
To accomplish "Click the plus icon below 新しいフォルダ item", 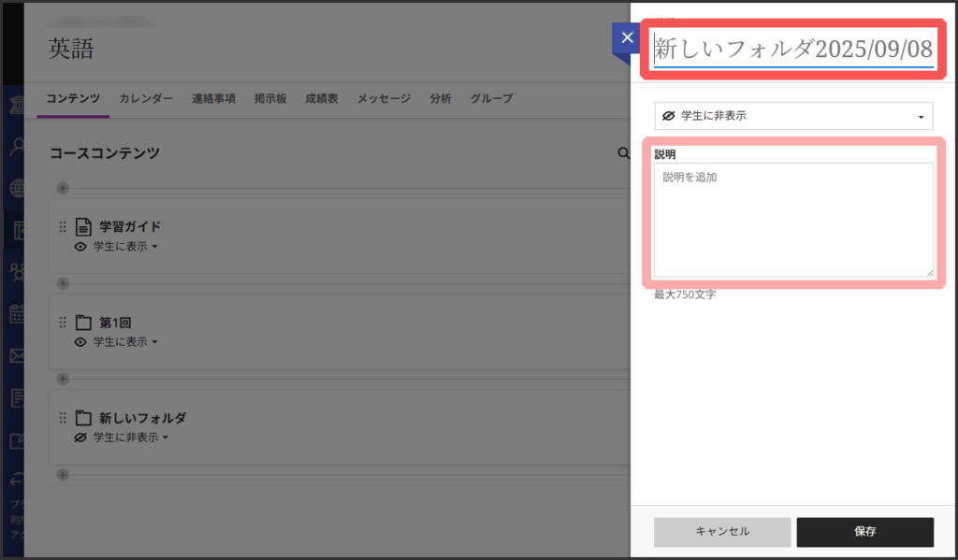I will [63, 474].
